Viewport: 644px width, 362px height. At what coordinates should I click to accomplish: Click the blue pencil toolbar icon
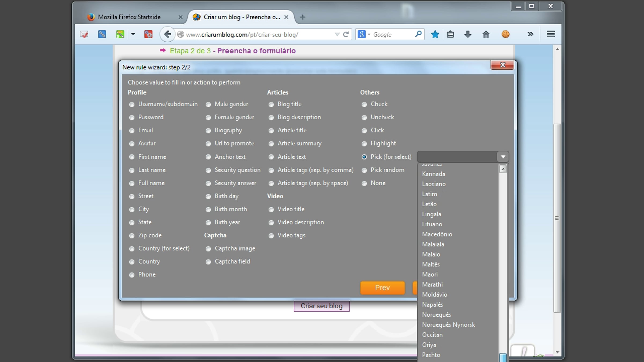click(x=102, y=34)
